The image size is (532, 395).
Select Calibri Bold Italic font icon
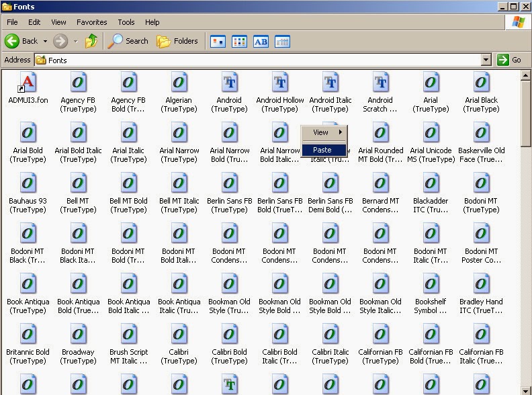[279, 344]
